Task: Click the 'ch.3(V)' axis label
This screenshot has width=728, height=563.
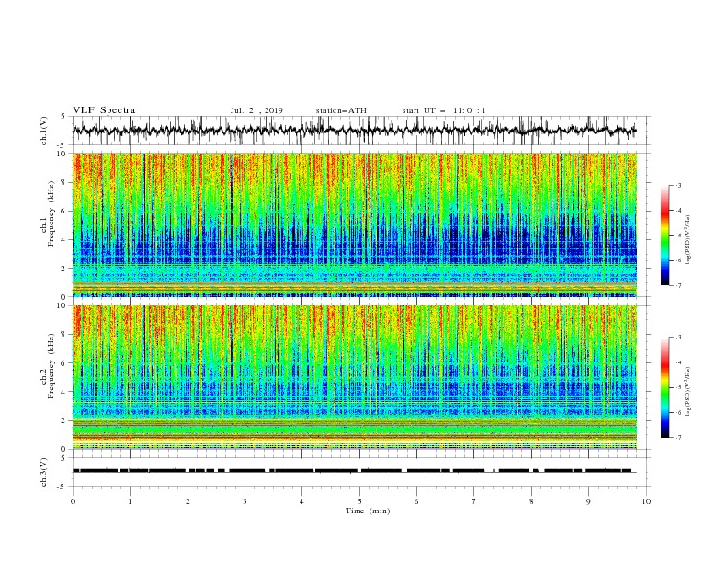Action: point(44,472)
